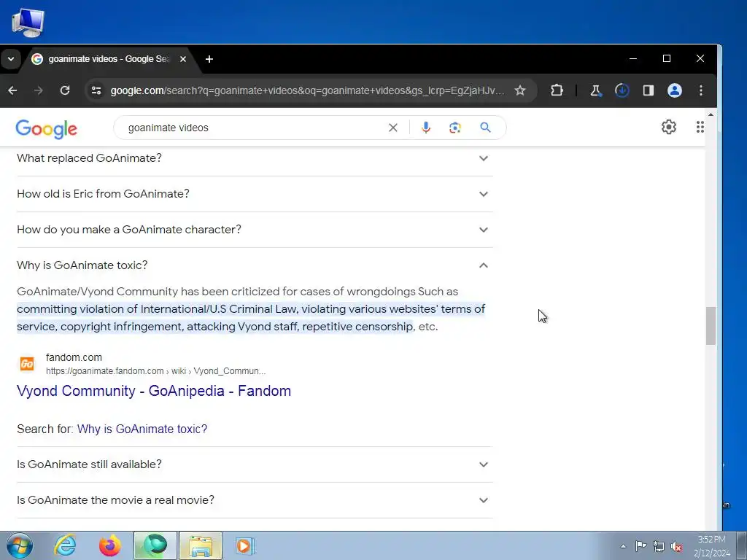Image resolution: width=747 pixels, height=560 pixels.
Task: Open Google apps grid
Action: pos(700,127)
